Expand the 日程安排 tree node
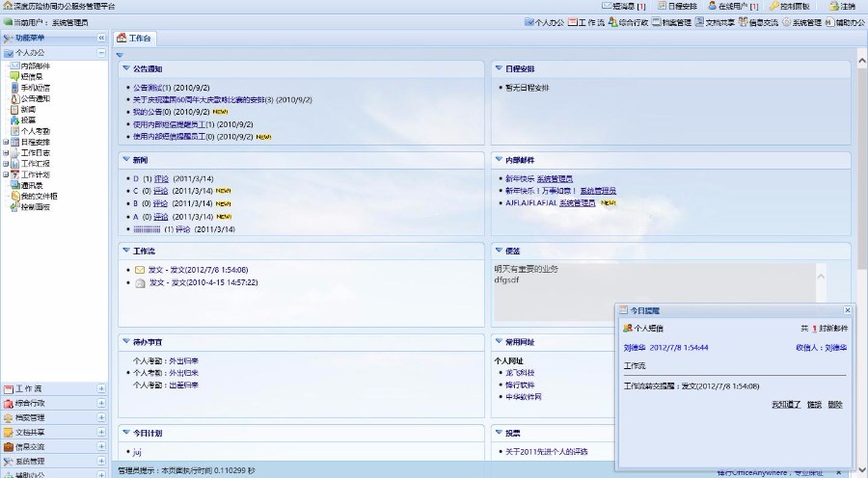 coord(6,142)
